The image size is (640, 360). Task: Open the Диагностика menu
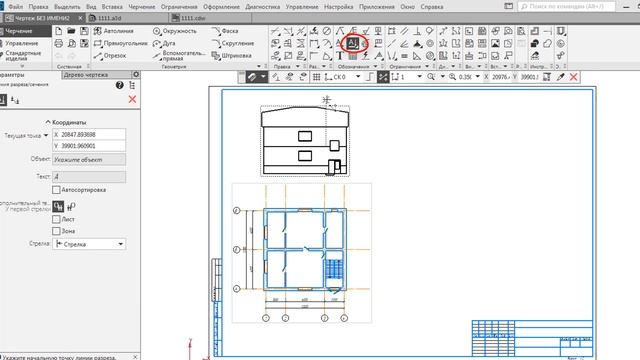point(262,7)
